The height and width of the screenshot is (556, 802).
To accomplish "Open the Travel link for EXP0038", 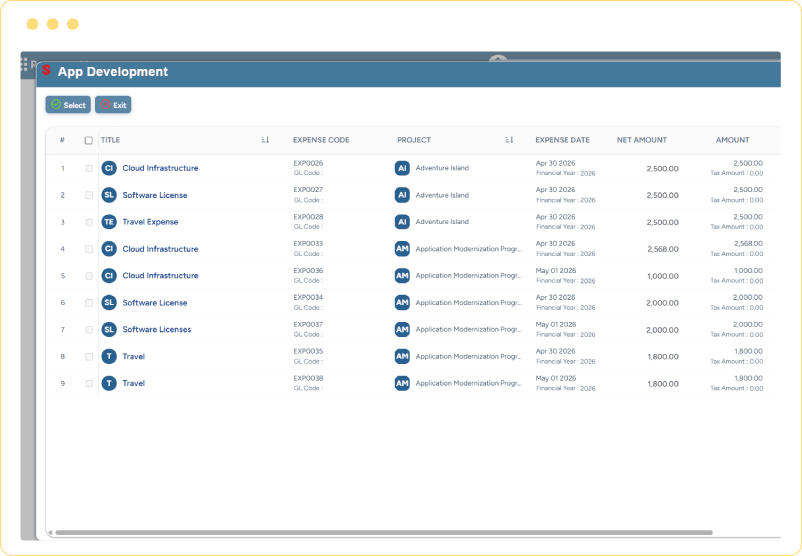I will tap(133, 383).
